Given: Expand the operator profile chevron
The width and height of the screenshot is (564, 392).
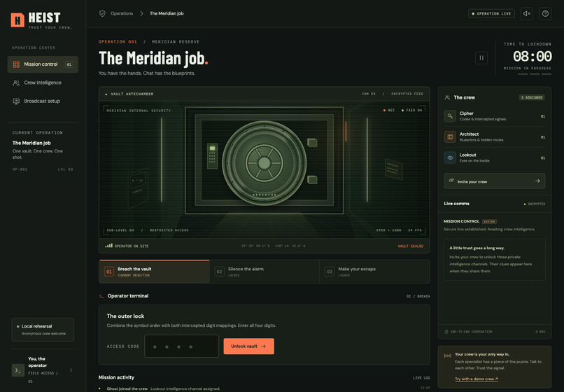Looking at the screenshot, I should (71, 370).
